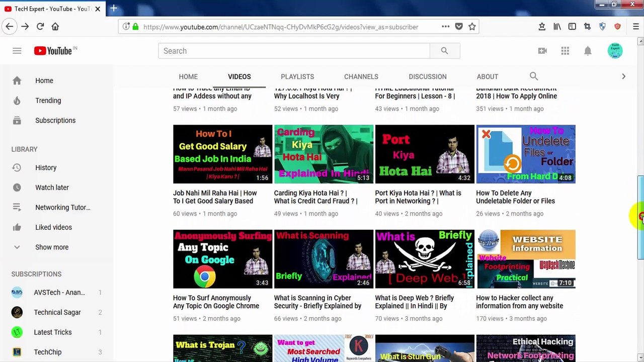Click the YouTube search field
This screenshot has height=362, width=644.
(294, 51)
